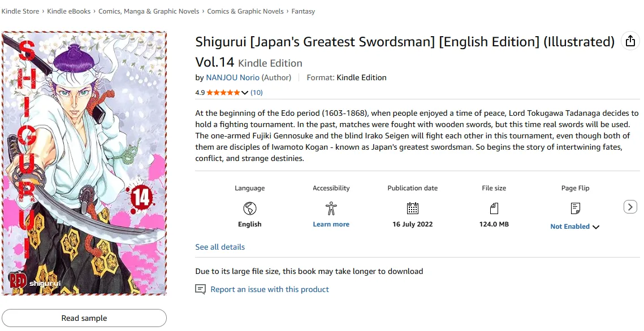Click the Page Flip icon
The image size is (644, 331).
[576, 208]
